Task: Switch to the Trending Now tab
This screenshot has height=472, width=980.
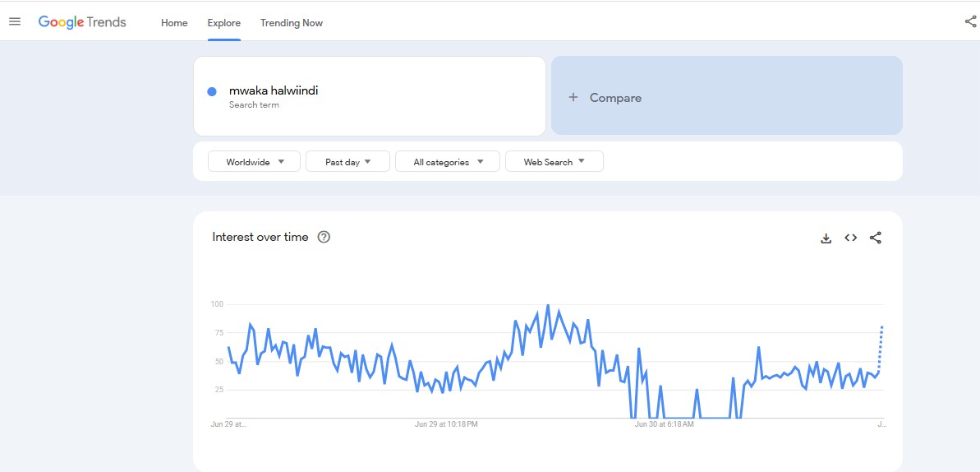Action: 292,23
